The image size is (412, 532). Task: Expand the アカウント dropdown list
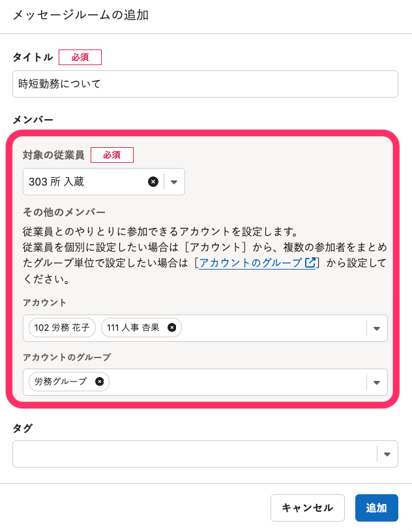[x=376, y=328]
